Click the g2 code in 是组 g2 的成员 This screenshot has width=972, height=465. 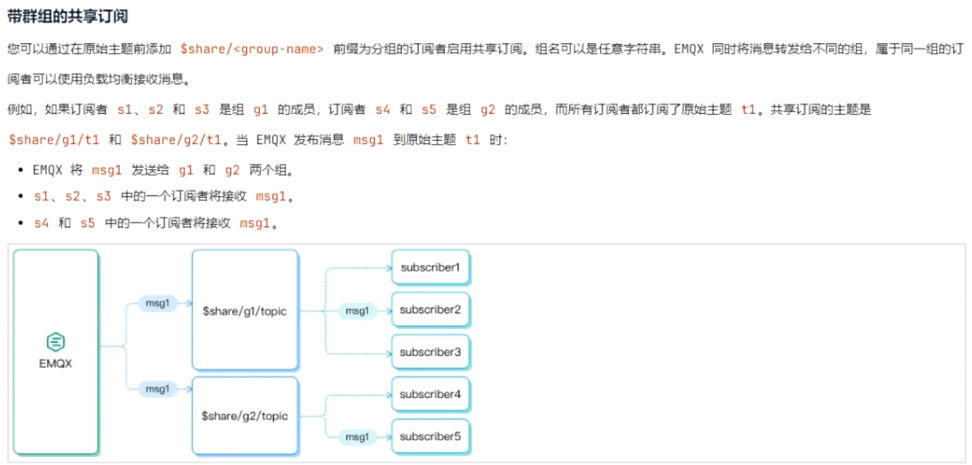pyautogui.click(x=488, y=110)
